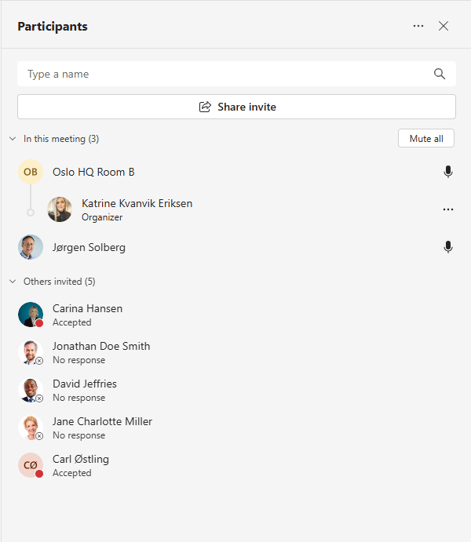Focus the Type a name search field
This screenshot has width=471, height=542.
(x=236, y=74)
